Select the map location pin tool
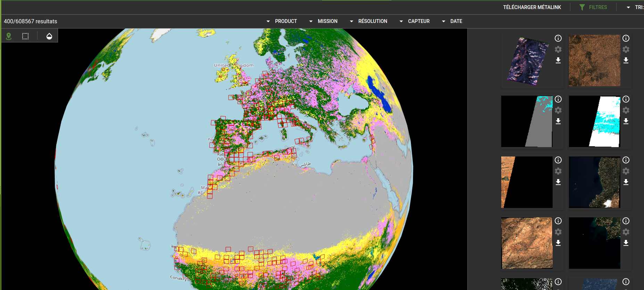 click(9, 36)
